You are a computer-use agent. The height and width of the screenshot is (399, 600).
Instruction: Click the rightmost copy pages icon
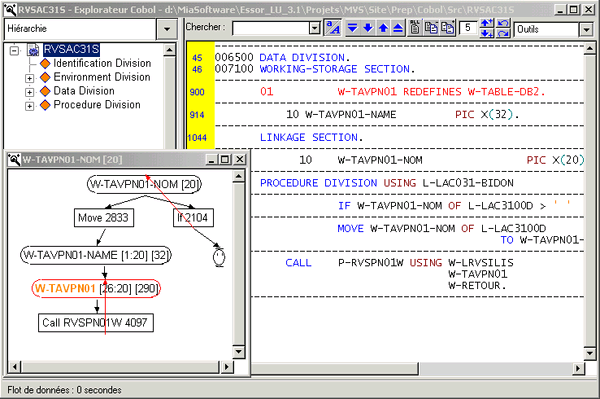(x=447, y=28)
